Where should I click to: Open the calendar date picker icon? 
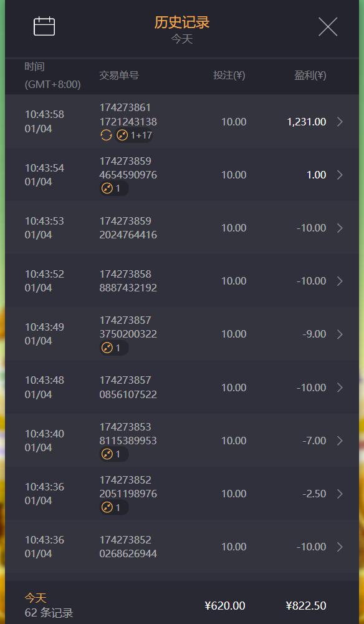tap(44, 26)
